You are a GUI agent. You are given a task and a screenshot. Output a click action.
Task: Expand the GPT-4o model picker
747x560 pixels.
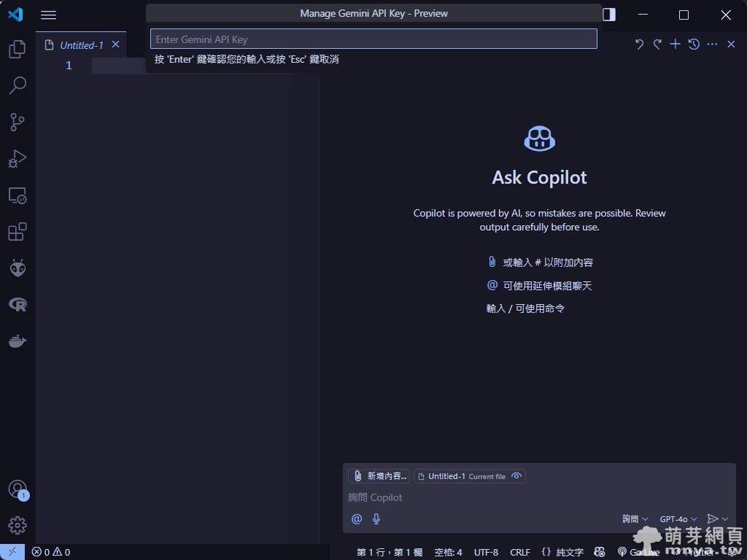coord(678,519)
